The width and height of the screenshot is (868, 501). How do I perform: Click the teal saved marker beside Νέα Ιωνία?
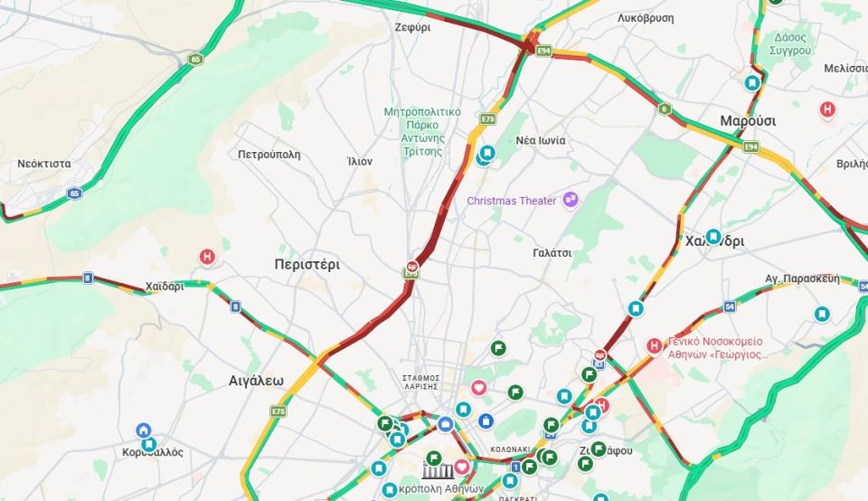[487, 152]
